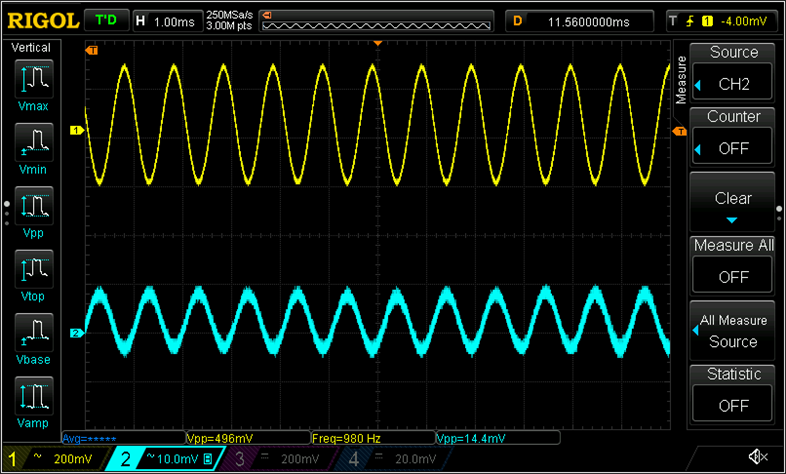Click the orange trigger level marker
Screen dimensions: 786x474
(x=678, y=131)
